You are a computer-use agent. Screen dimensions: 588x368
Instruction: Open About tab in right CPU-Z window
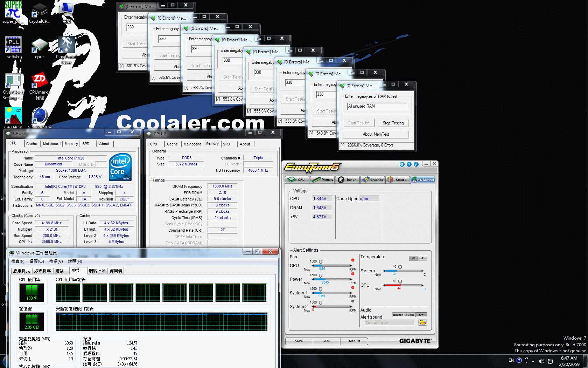(x=245, y=144)
